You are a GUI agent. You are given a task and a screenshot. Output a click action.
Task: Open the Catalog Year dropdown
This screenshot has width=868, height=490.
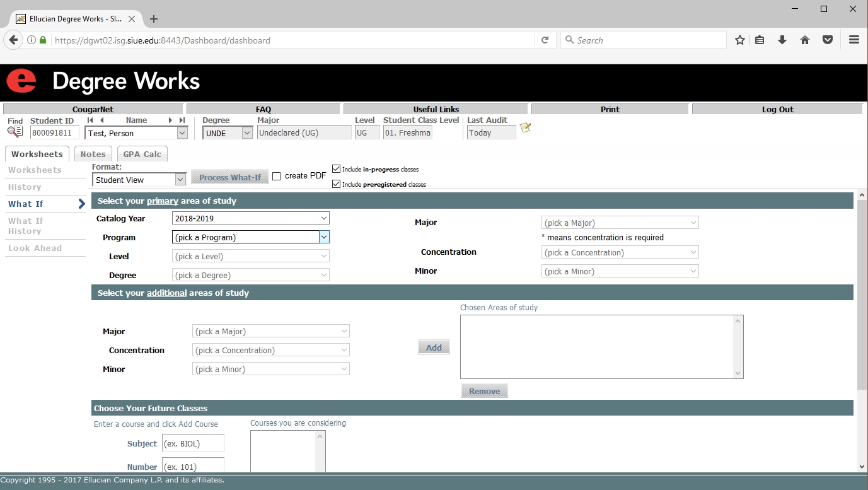pyautogui.click(x=250, y=218)
